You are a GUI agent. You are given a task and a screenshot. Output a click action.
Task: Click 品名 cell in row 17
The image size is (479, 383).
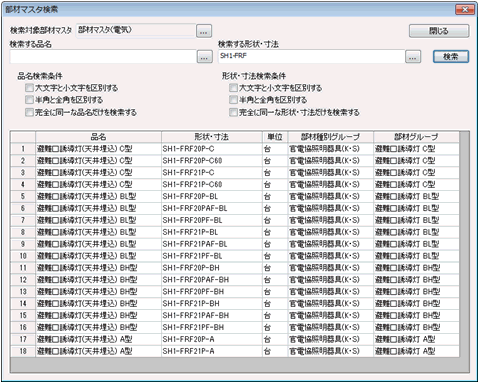pyautogui.click(x=98, y=339)
